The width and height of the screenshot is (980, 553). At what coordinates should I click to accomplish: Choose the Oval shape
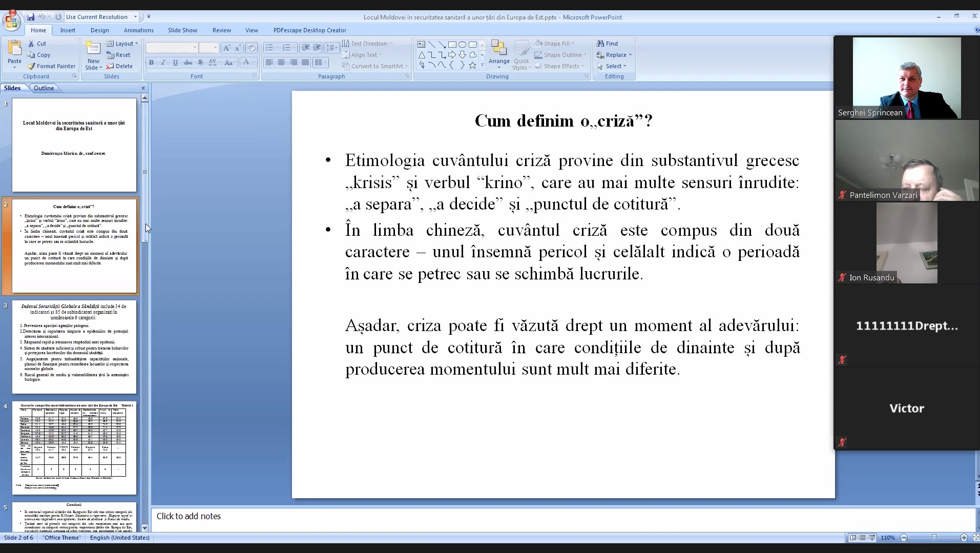point(462,45)
